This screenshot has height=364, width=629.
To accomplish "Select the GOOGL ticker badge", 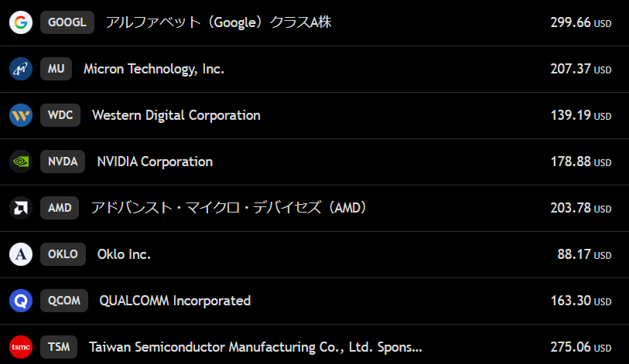I will pyautogui.click(x=67, y=22).
